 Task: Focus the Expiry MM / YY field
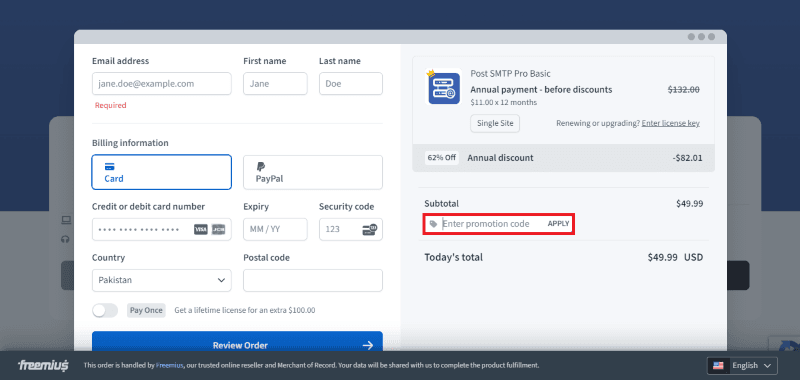pos(275,230)
